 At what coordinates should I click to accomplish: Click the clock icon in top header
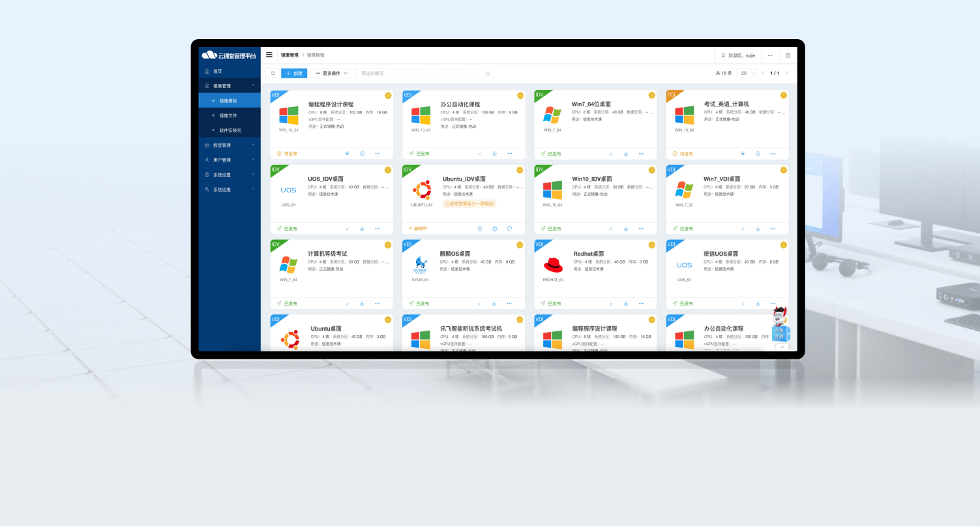tap(788, 55)
